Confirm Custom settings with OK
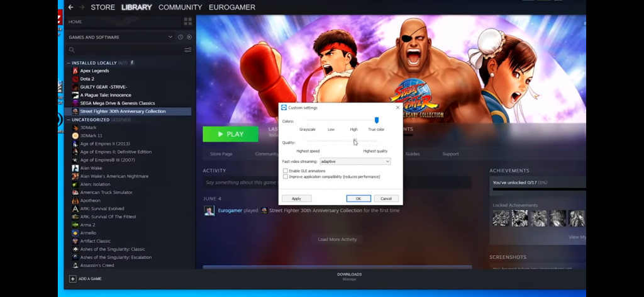Image resolution: width=644 pixels, height=297 pixels. click(x=358, y=198)
